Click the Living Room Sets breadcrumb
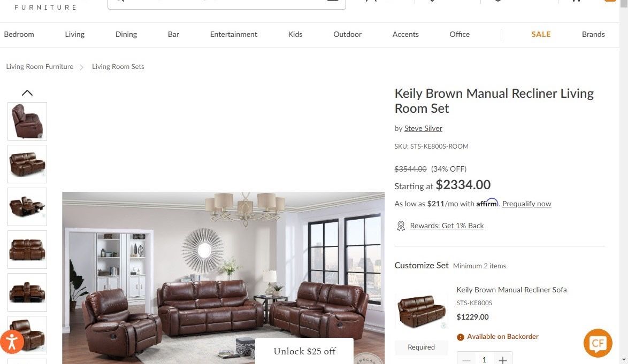This screenshot has width=628, height=364. pyautogui.click(x=118, y=67)
